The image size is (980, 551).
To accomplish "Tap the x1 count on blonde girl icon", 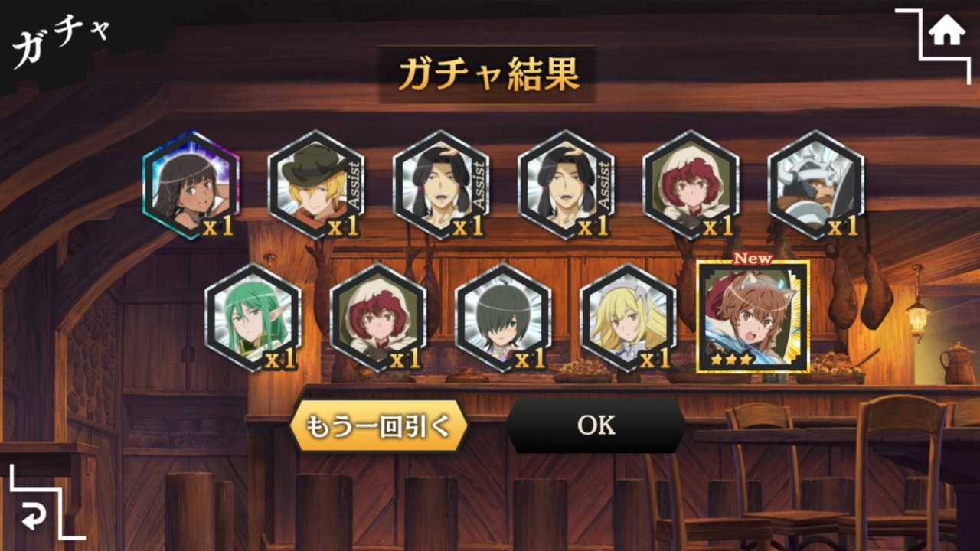I will (x=655, y=357).
